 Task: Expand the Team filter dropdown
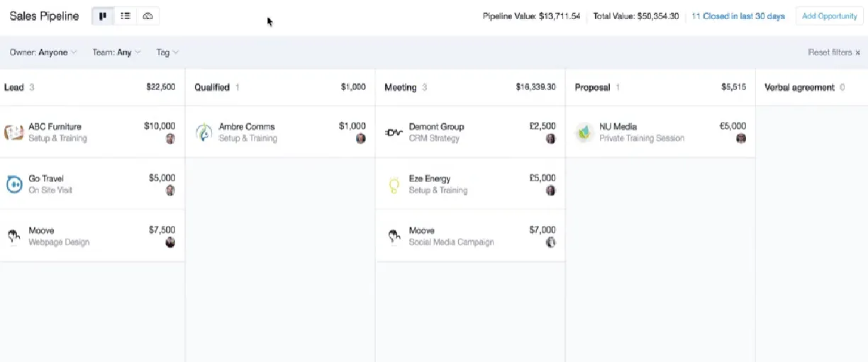pyautogui.click(x=116, y=52)
